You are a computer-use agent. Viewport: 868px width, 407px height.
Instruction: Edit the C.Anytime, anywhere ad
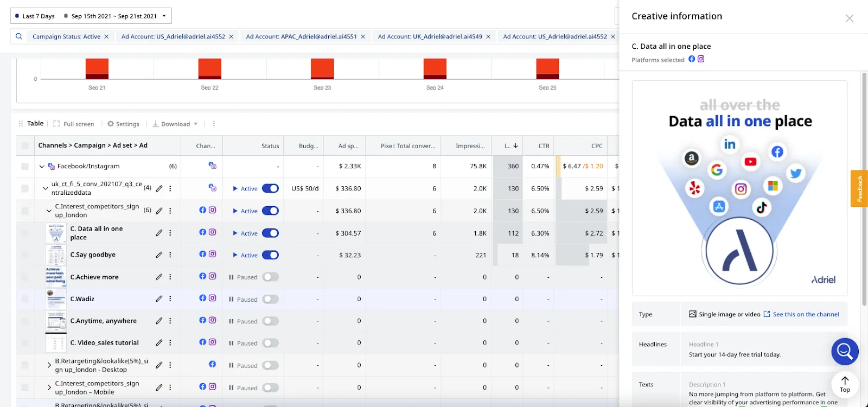(x=159, y=321)
